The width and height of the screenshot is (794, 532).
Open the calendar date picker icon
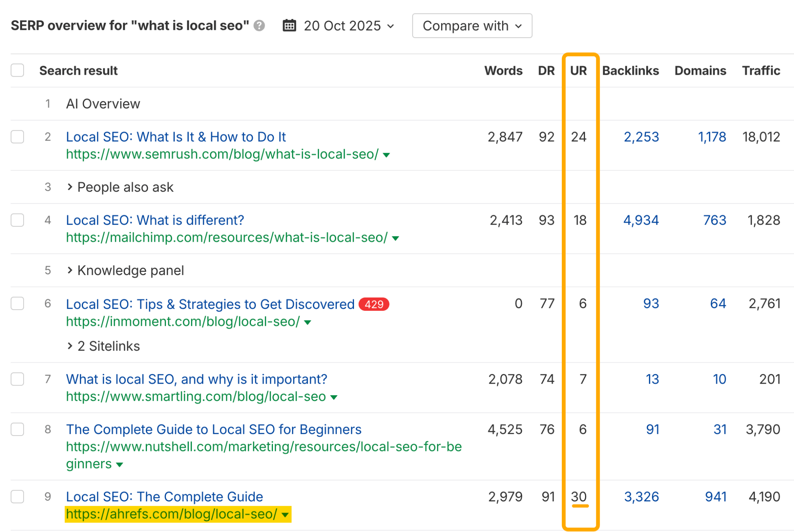click(288, 26)
